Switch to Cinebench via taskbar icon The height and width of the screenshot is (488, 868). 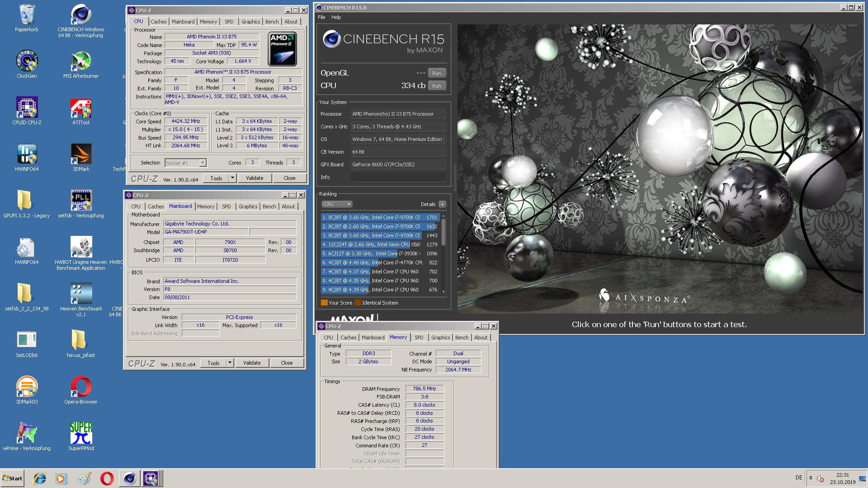coord(129,479)
